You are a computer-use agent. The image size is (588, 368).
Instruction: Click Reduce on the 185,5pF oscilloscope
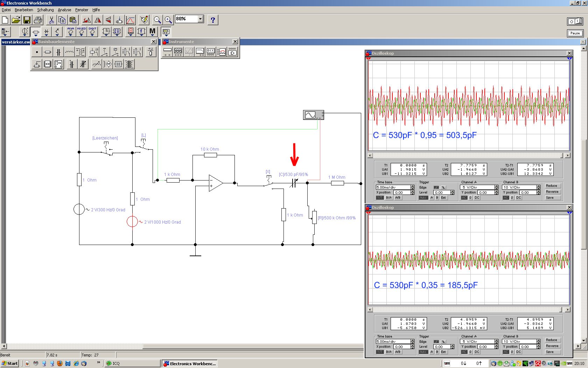(553, 340)
